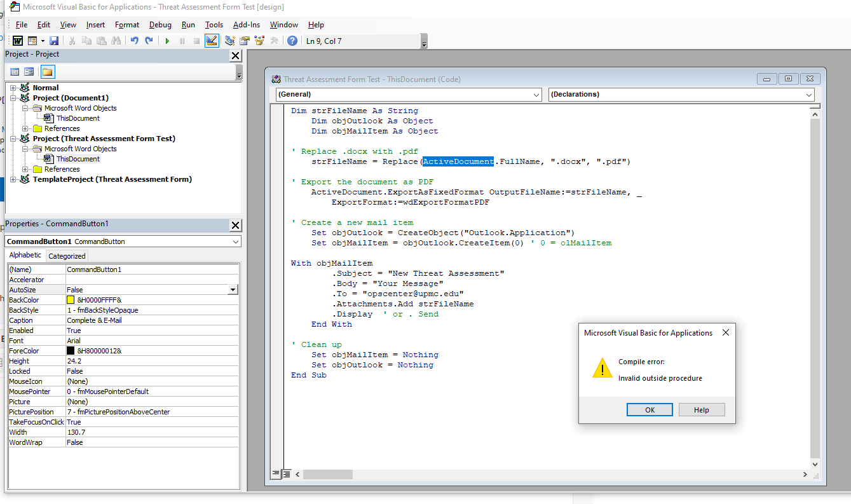851x504 pixels.
Task: Select the (Name) property value CommandButton1
Action: [x=152, y=269]
